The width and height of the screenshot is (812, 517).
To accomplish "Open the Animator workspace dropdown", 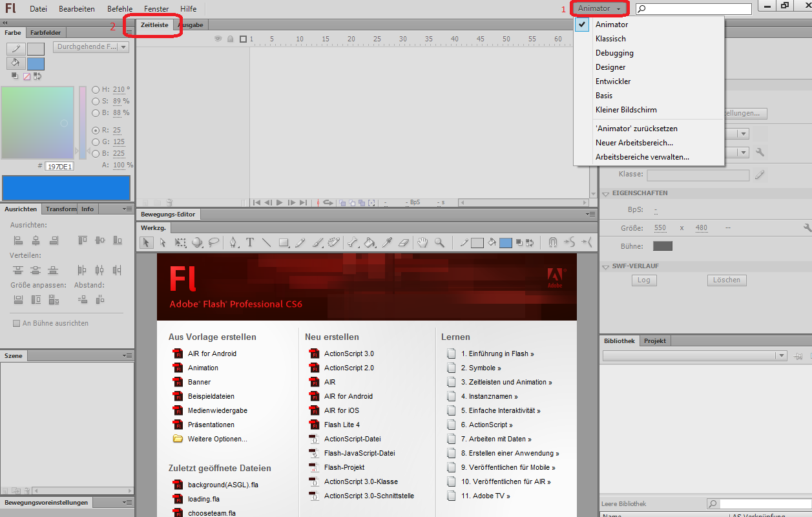I will (601, 8).
